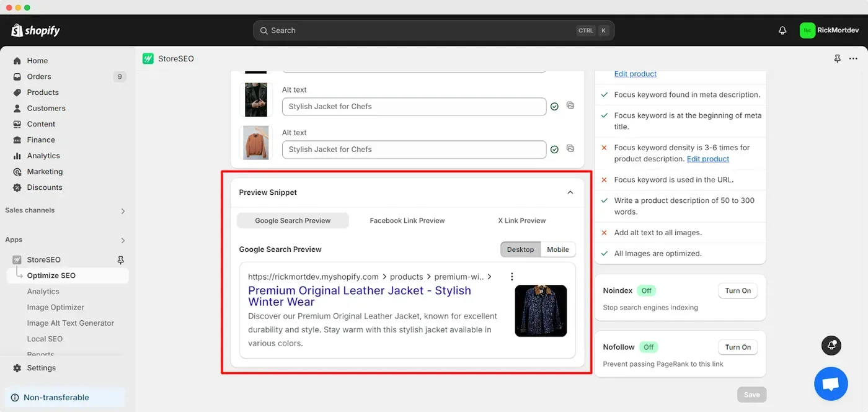Viewport: 868px width, 412px height.
Task: Click the Orders icon in sidebar
Action: tap(17, 76)
